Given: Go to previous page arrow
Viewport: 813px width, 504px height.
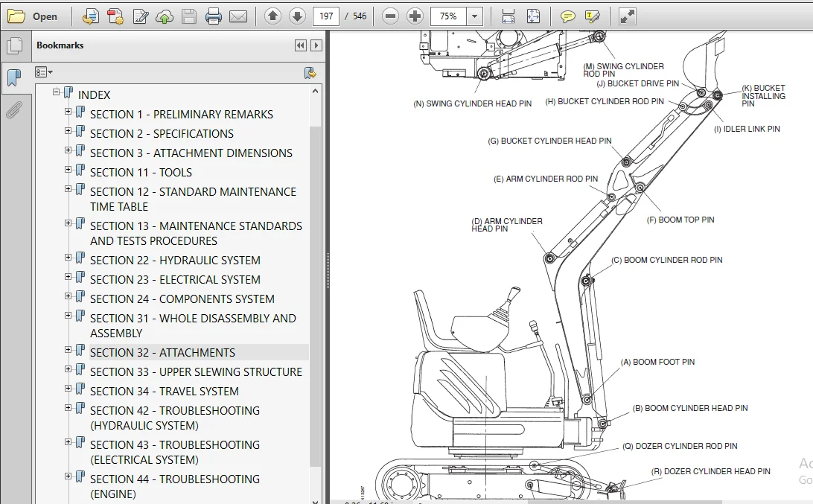Looking at the screenshot, I should pos(272,16).
